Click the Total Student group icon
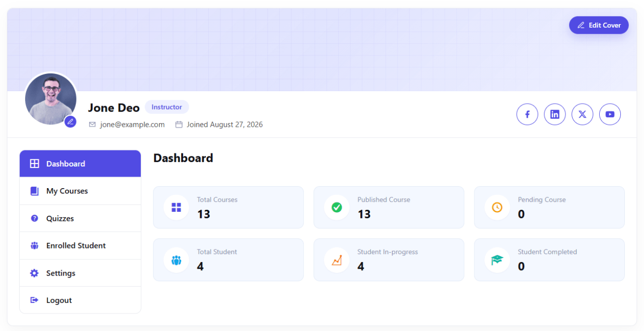The height and width of the screenshot is (331, 644). coord(176,260)
